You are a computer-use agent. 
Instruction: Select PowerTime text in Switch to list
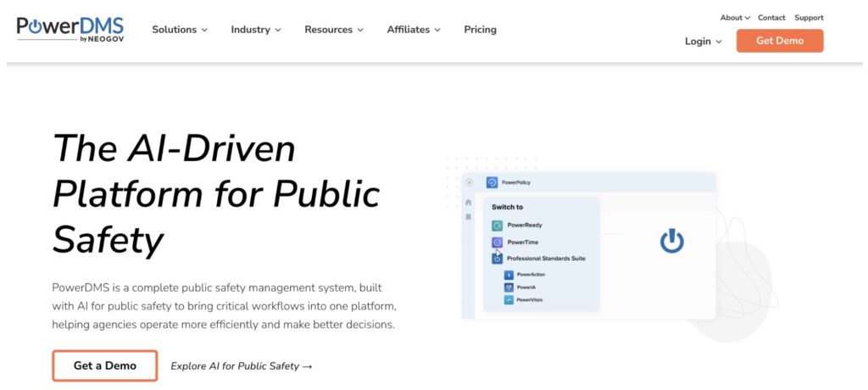[x=522, y=242]
